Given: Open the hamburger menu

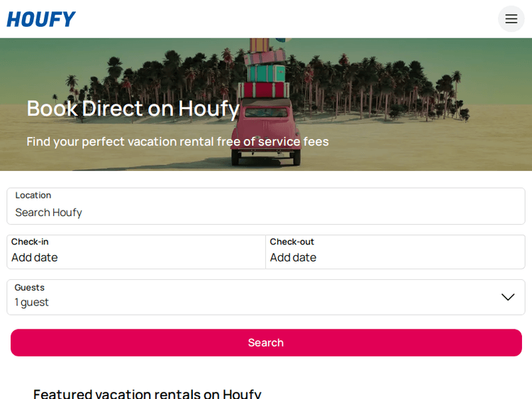Looking at the screenshot, I should coord(511,18).
